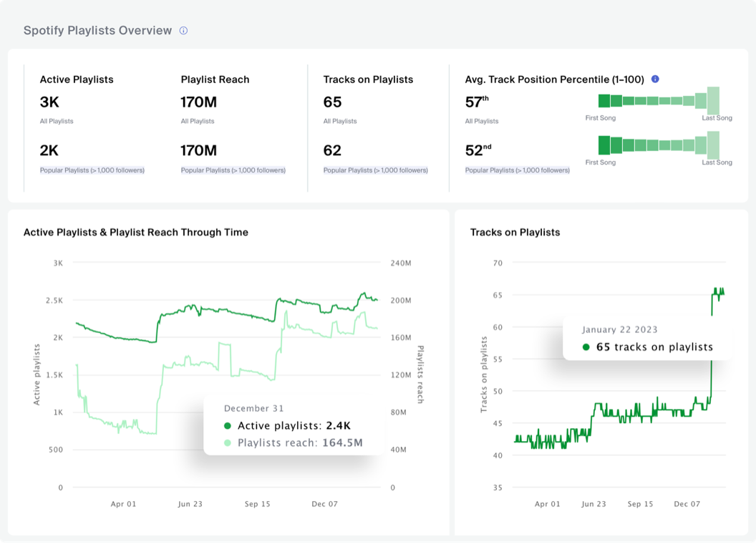Open info tooltip for Spotify Playlists Overview

tap(183, 30)
